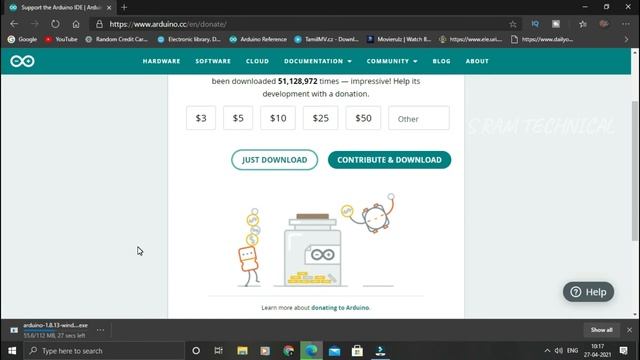Click the volume speaker tray icon
The image size is (640, 360).
click(x=559, y=351)
